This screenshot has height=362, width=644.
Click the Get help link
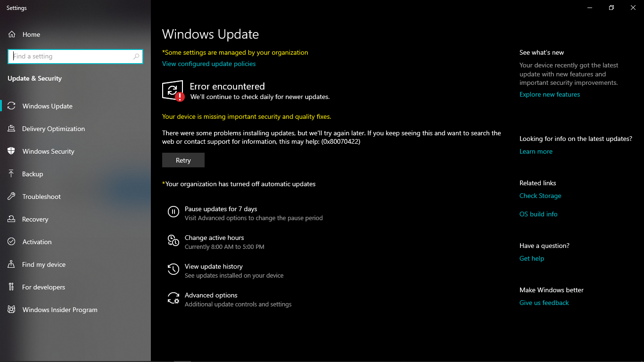point(532,258)
